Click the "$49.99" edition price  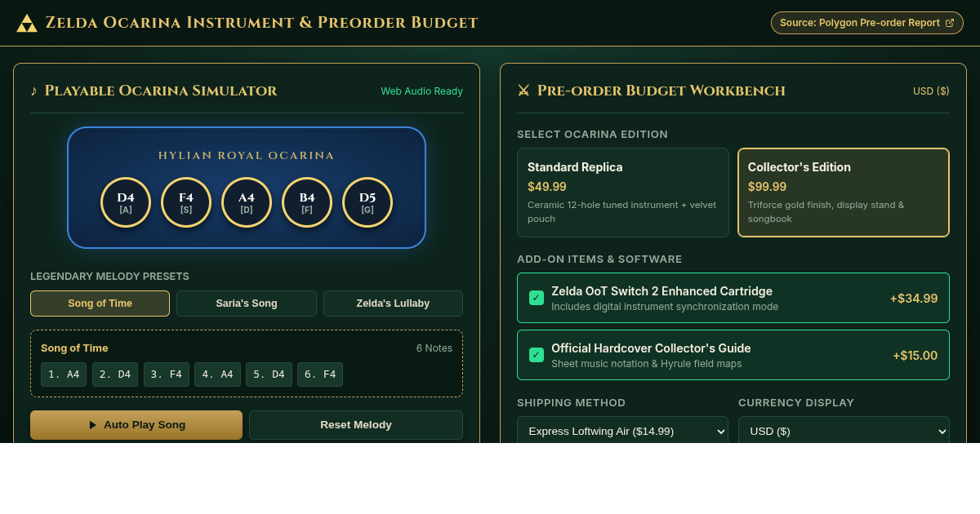547,187
